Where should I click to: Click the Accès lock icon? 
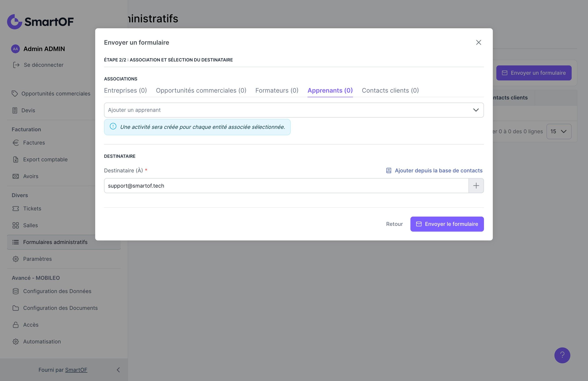pos(15,325)
